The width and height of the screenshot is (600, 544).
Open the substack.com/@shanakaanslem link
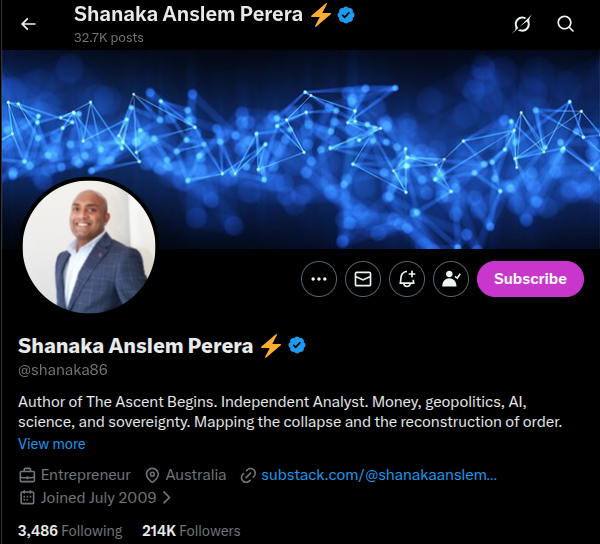379,475
